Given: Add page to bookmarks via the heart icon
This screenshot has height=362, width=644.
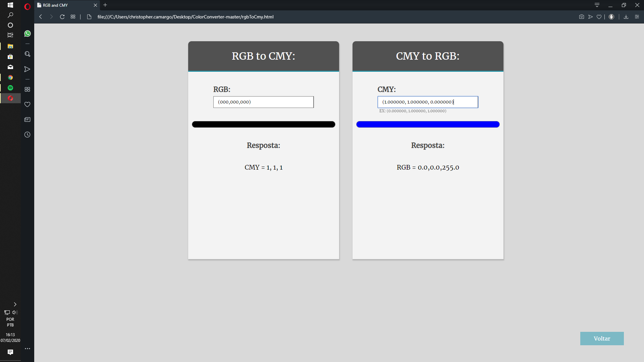Looking at the screenshot, I should coord(599,17).
